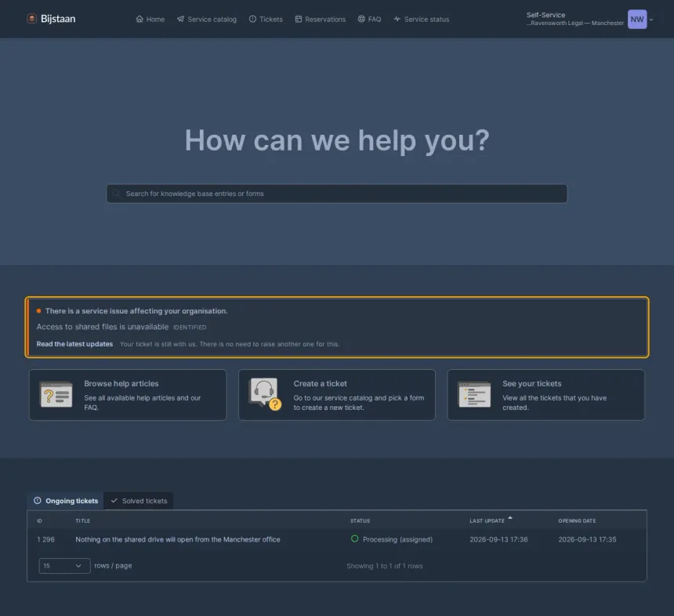Screen dimensions: 674x616
Task: Switch to the Solved tickets tab
Action: tap(139, 501)
